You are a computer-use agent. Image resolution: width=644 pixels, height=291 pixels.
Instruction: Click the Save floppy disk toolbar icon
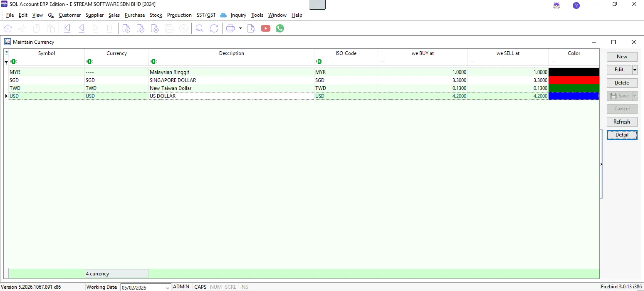pyautogui.click(x=169, y=28)
